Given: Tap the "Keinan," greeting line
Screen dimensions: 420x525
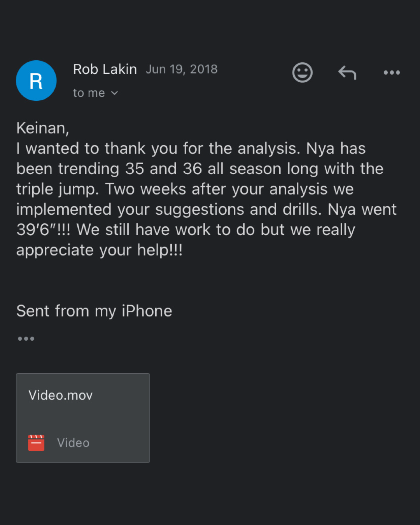Looking at the screenshot, I should [x=43, y=128].
